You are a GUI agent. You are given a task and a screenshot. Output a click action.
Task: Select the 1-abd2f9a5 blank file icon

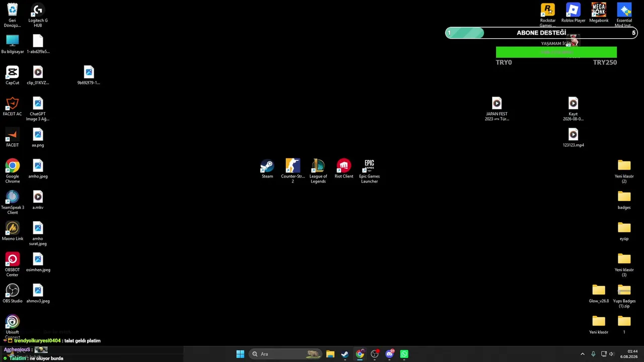[38, 44]
